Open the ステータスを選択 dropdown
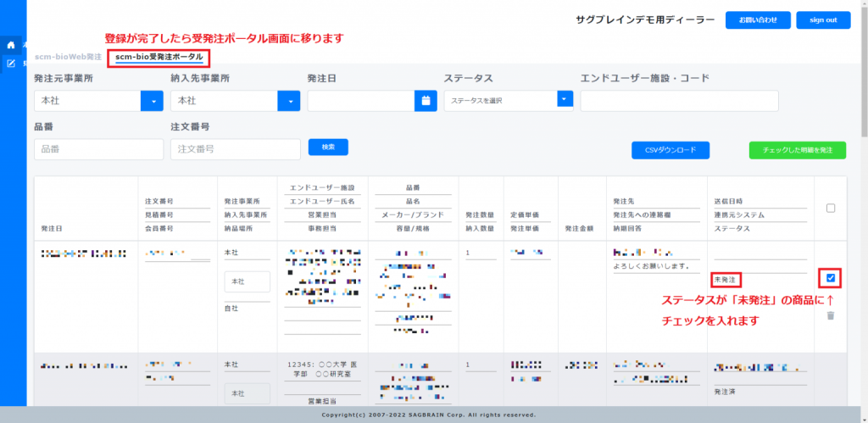 coord(509,101)
